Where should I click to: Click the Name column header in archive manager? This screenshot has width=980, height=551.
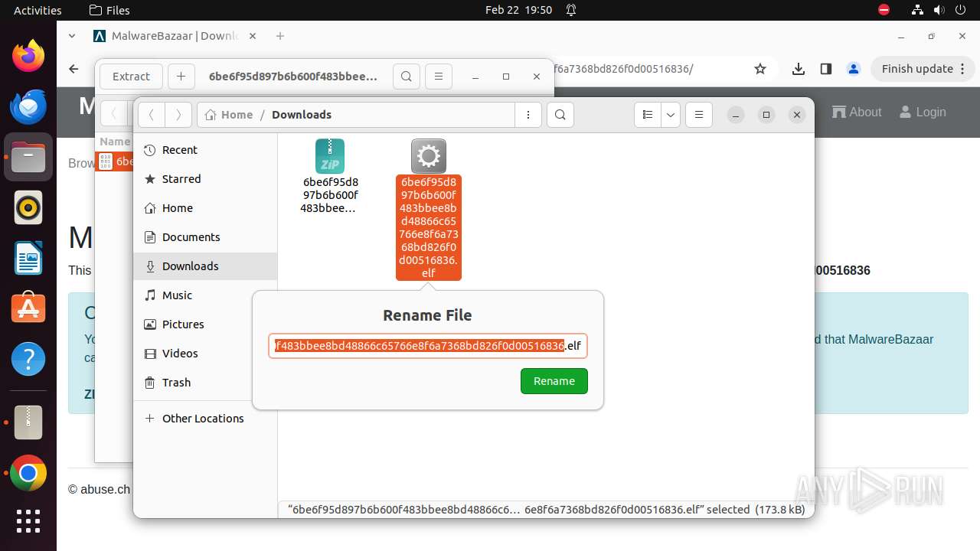click(115, 142)
